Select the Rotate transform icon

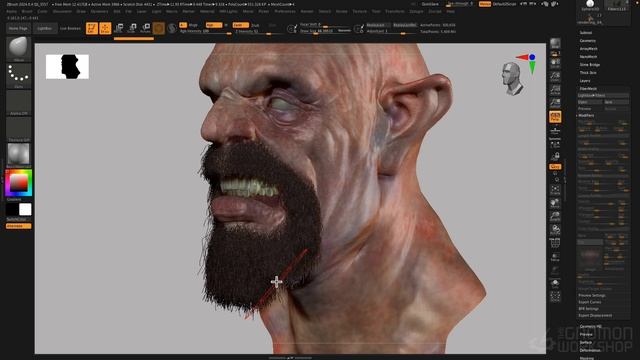145,28
